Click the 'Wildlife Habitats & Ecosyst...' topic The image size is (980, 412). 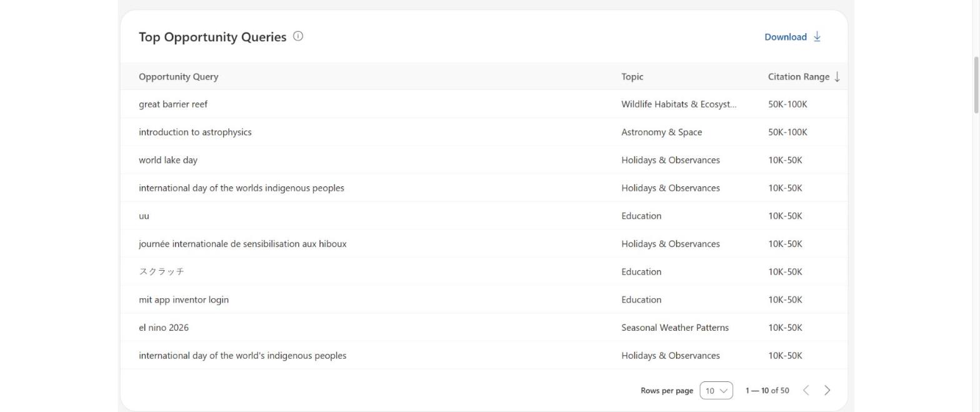point(679,104)
